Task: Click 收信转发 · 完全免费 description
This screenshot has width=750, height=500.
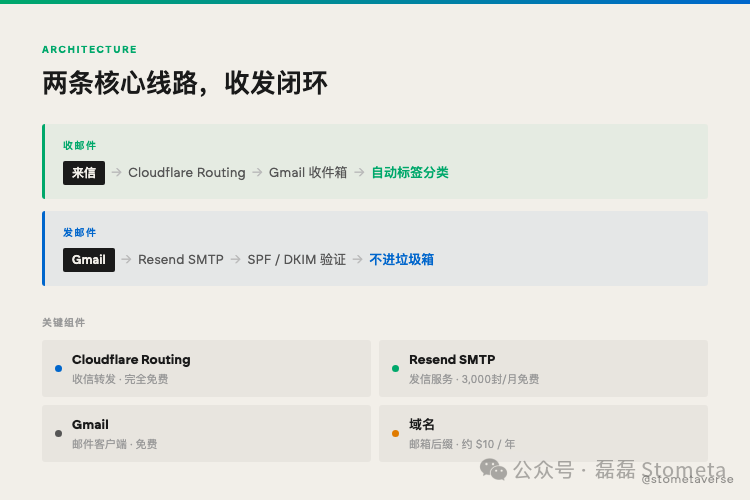Action: (x=120, y=379)
